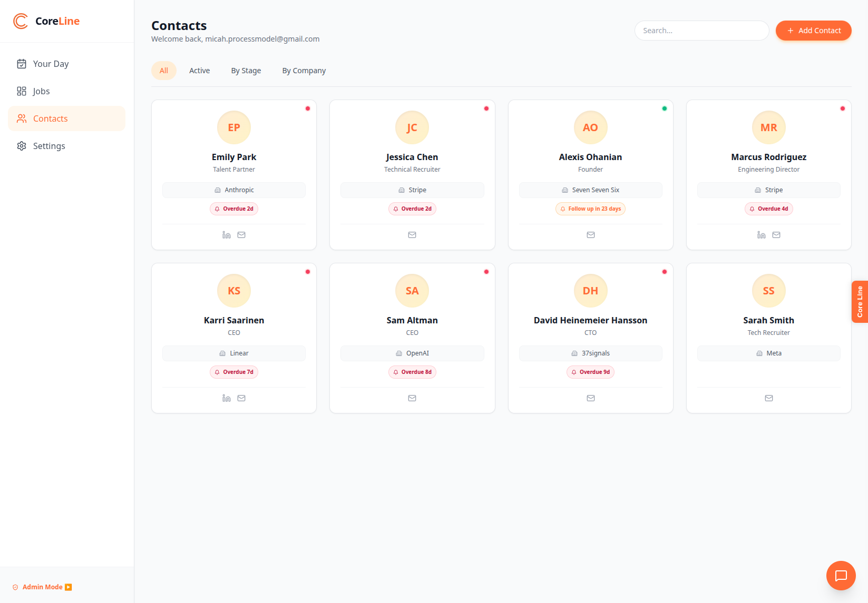868x603 pixels.
Task: Open Your Day in sidebar
Action: click(x=51, y=64)
